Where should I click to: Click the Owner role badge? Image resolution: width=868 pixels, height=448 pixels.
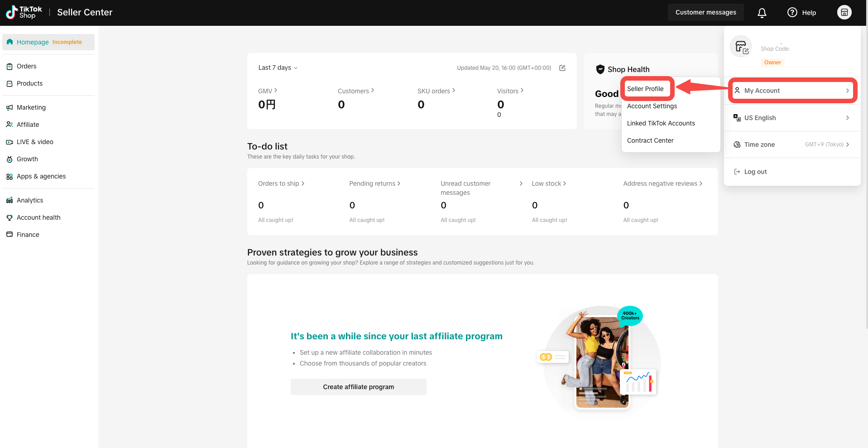coord(772,63)
